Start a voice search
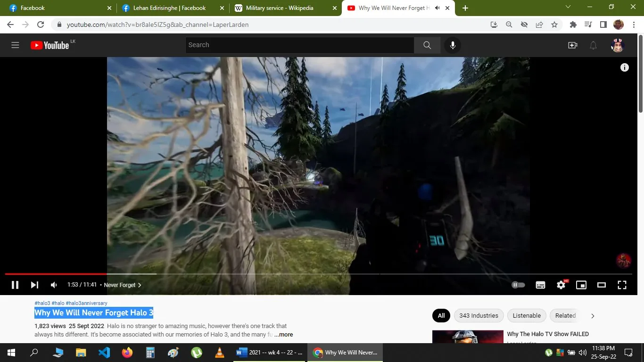644x362 pixels. (x=453, y=45)
